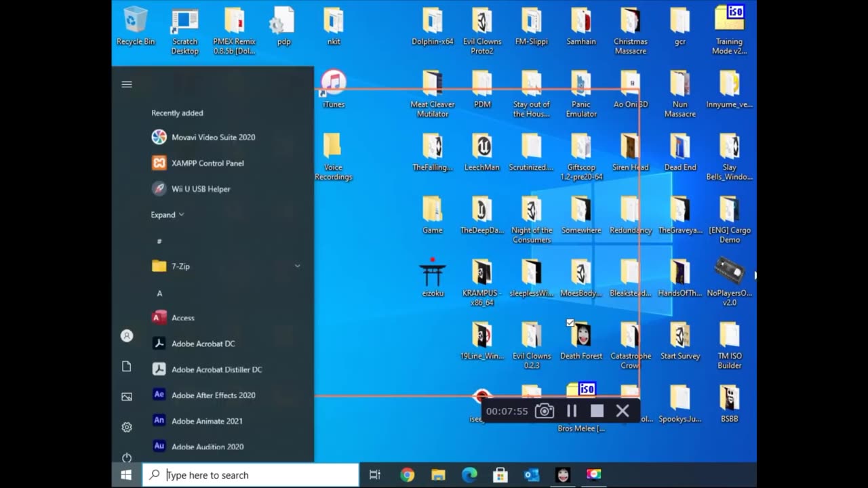Open Scratch Desktop shortcut
Image resolution: width=868 pixels, height=488 pixels.
point(184,31)
